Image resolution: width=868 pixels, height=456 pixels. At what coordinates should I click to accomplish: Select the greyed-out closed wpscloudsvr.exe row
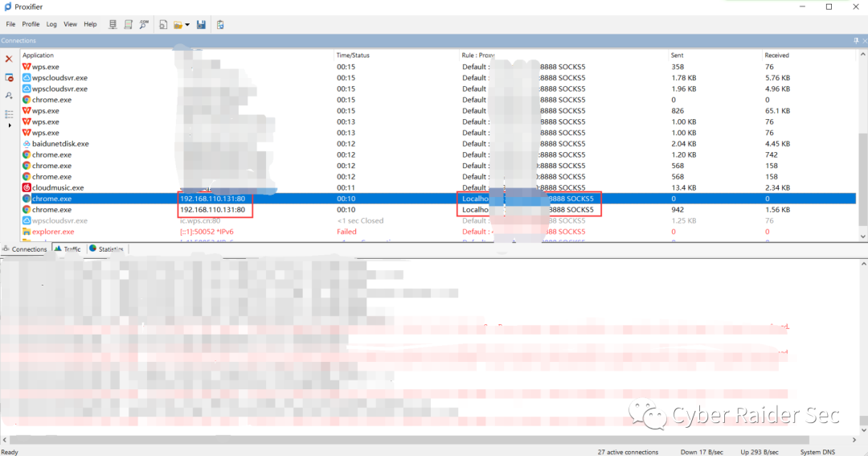pyautogui.click(x=439, y=220)
